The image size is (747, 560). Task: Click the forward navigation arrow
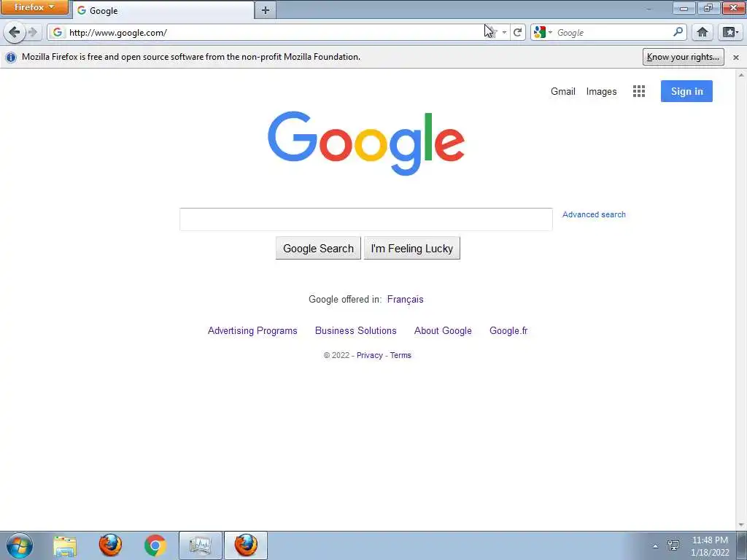coord(33,32)
